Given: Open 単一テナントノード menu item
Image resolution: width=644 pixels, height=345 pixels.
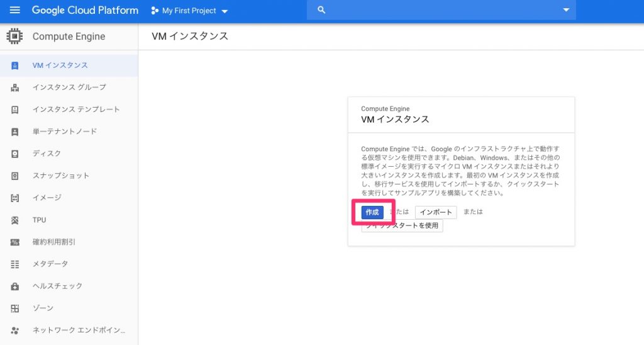Looking at the screenshot, I should coord(65,132).
